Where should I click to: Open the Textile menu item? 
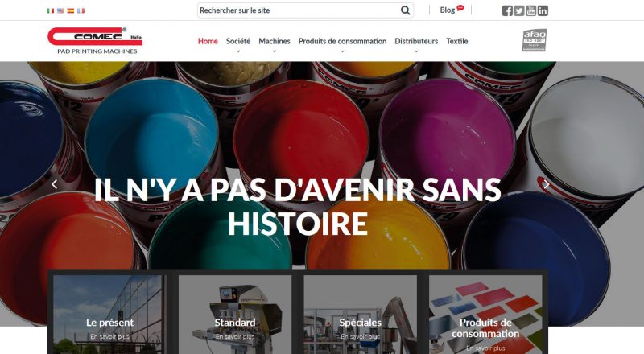[x=457, y=41]
